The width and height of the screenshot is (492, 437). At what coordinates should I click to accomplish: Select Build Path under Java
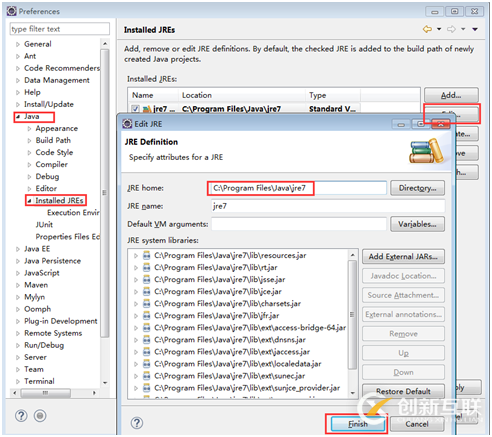pyautogui.click(x=53, y=140)
